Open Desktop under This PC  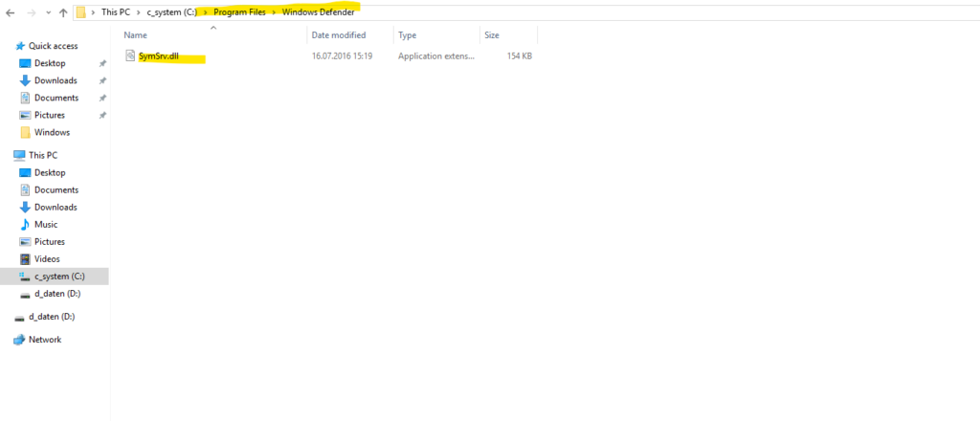click(50, 172)
